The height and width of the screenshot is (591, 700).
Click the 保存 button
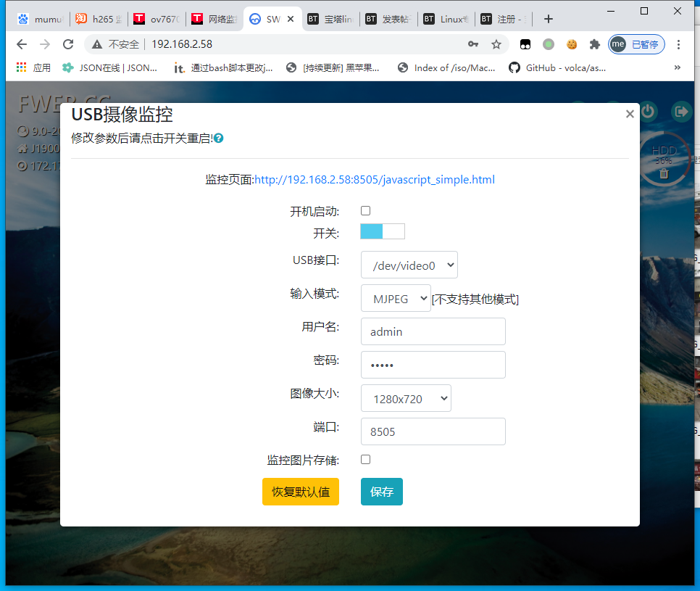pyautogui.click(x=382, y=492)
